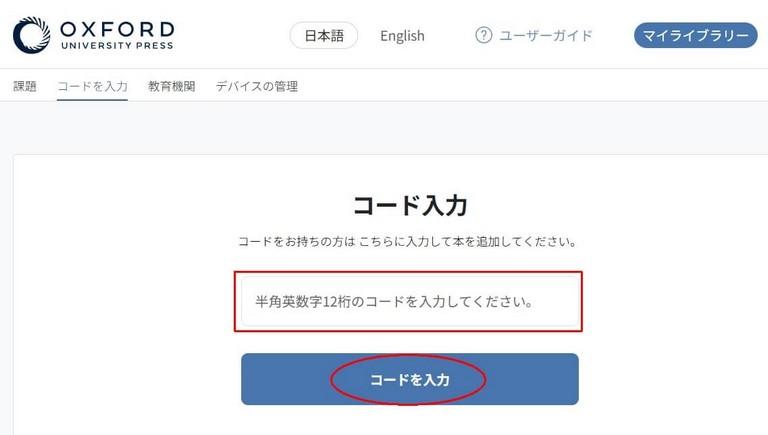Click the Oxford circular swirl logo icon
The height and width of the screenshot is (435, 768).
[31, 35]
